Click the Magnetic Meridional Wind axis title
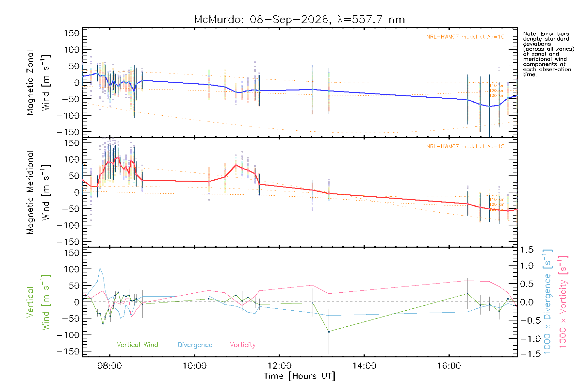Viewport: 588px width, 392px height. tap(39, 192)
